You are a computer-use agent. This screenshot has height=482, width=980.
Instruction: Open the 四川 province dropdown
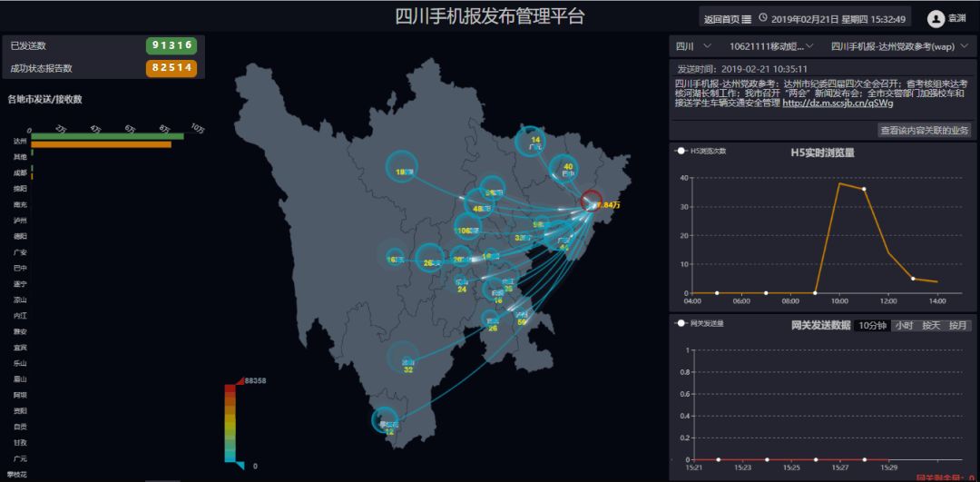691,45
